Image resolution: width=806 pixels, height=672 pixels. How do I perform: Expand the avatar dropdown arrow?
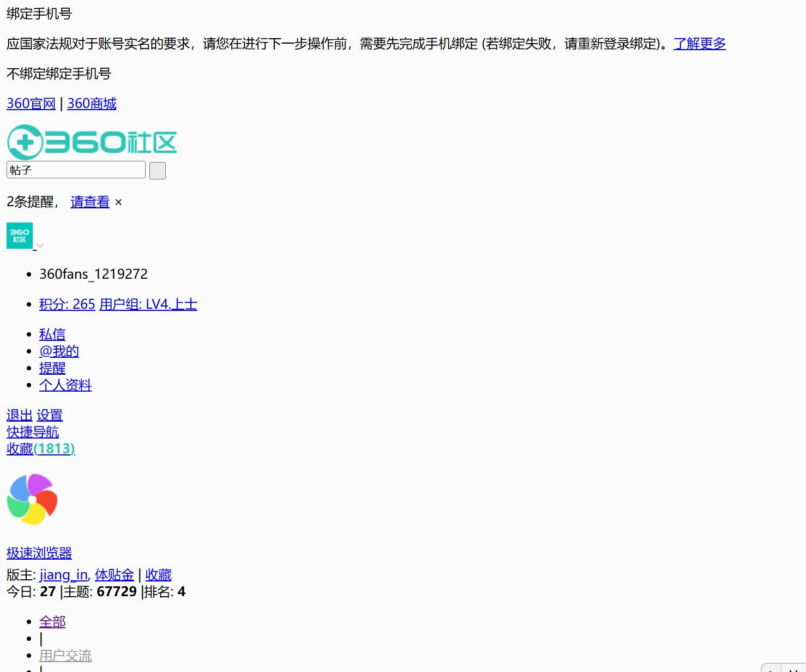pos(40,245)
